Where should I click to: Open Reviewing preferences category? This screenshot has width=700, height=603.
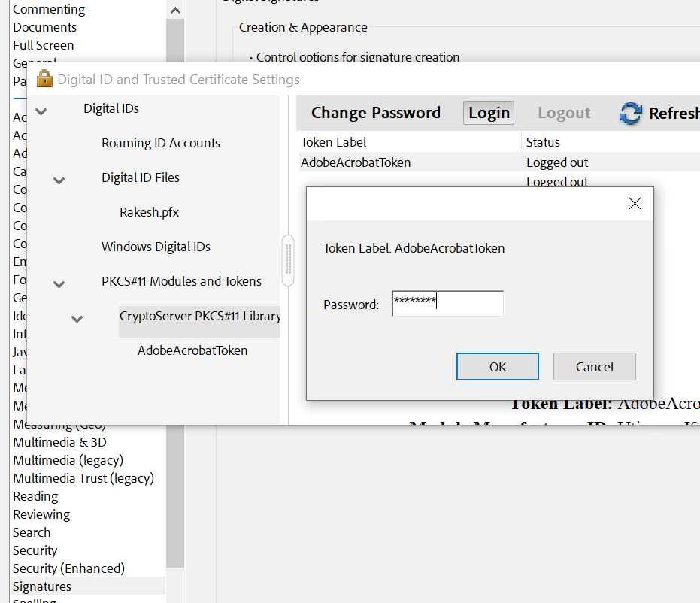pyautogui.click(x=41, y=514)
